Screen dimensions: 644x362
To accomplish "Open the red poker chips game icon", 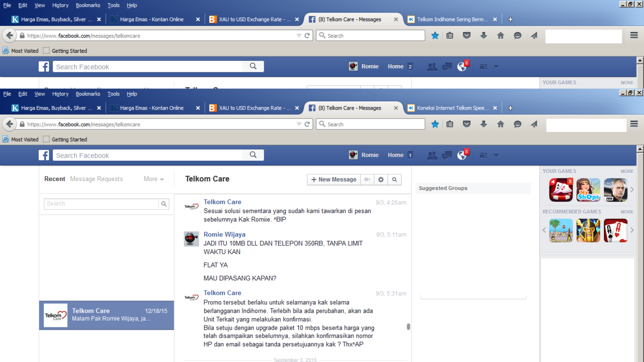I will 561,190.
